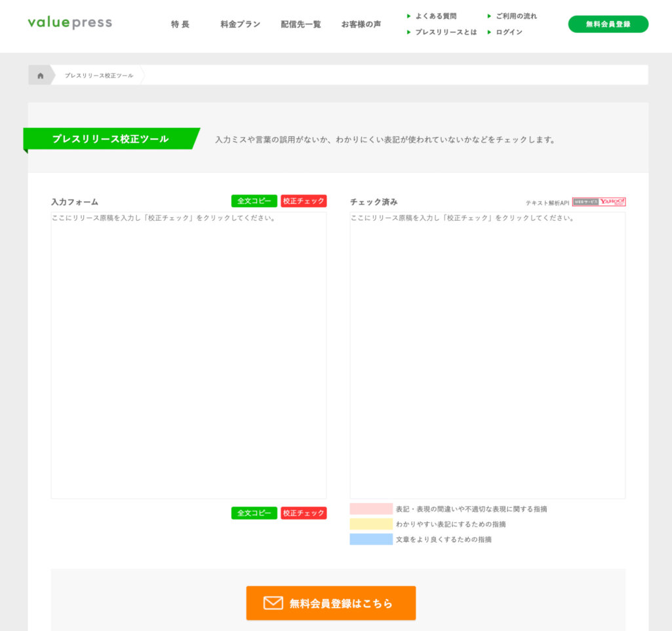Click the Yahoo web service badge

tap(599, 202)
